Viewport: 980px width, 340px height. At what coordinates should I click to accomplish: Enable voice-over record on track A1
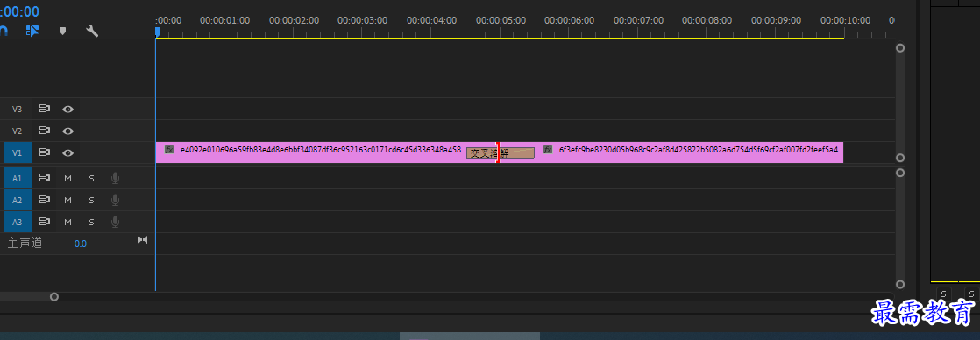[115, 178]
